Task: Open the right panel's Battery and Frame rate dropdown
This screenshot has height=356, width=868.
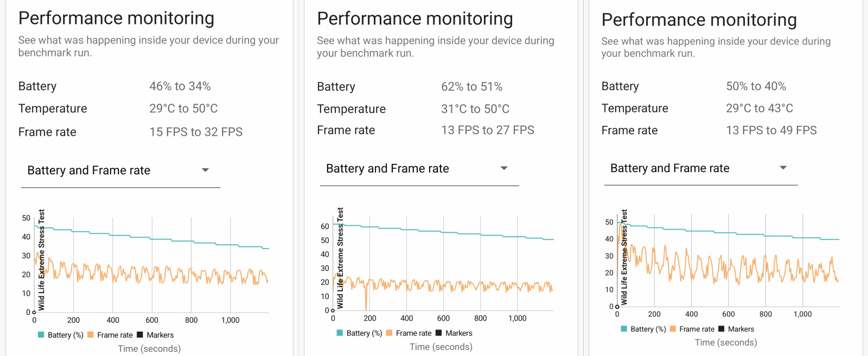Action: (700, 168)
